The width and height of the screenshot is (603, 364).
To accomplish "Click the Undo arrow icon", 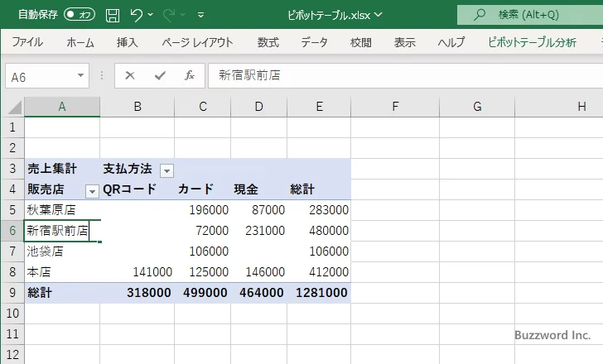I will click(136, 15).
